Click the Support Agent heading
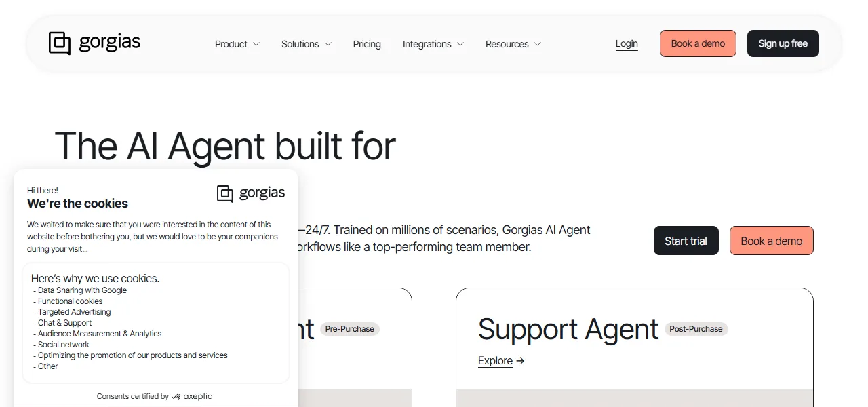 click(x=568, y=330)
